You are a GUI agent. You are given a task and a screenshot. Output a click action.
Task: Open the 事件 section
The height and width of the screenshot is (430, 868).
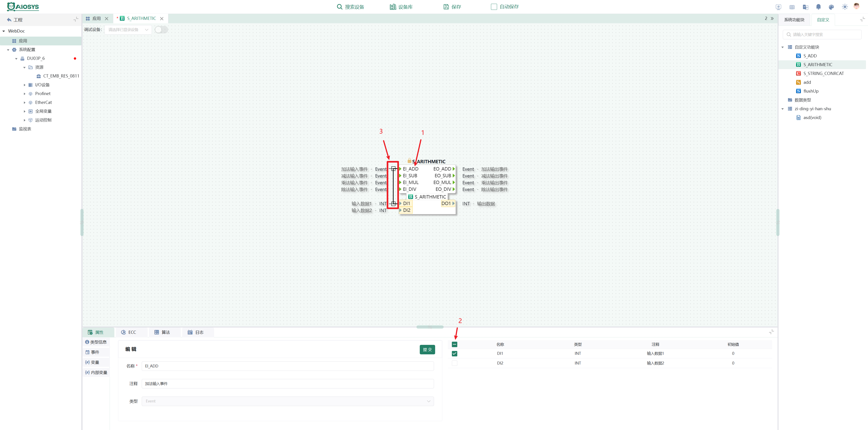[96, 352]
